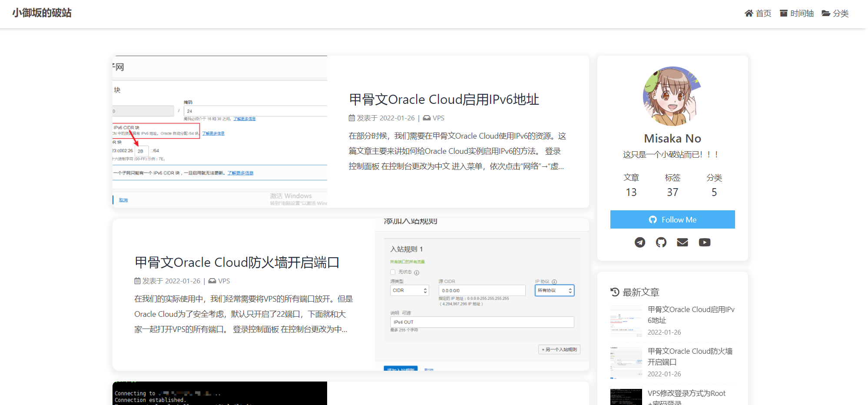868x405 pixels.
Task: Open the 所有协议 protocol dropdown
Action: coord(554,290)
